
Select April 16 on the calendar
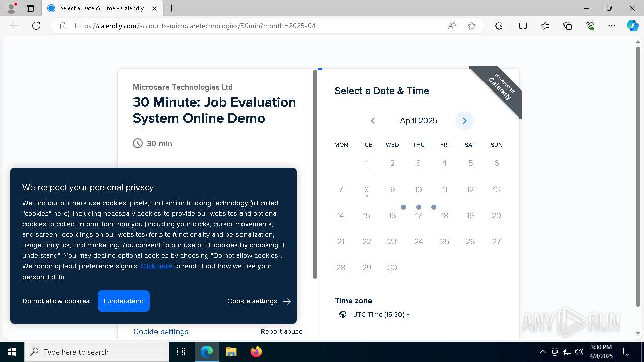pos(392,216)
